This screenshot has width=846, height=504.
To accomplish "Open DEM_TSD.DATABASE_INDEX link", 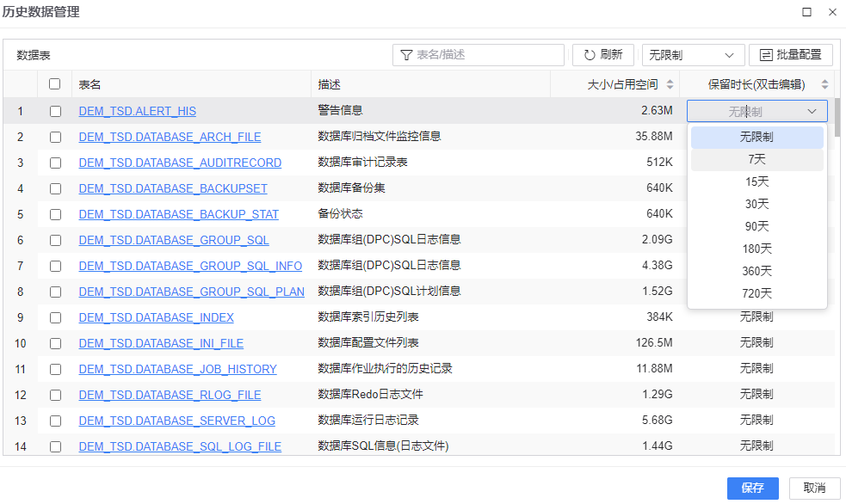I will (x=157, y=317).
